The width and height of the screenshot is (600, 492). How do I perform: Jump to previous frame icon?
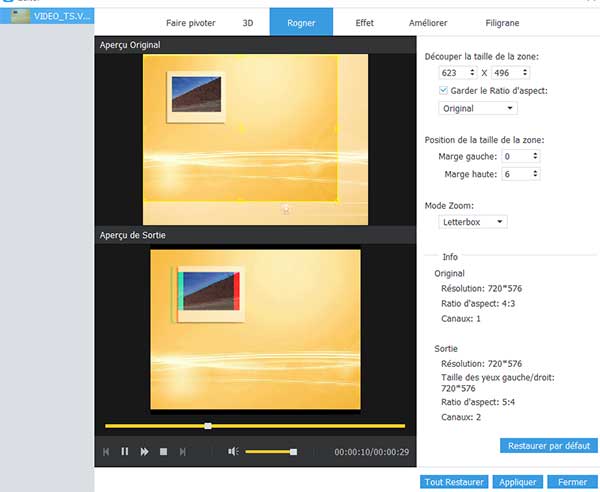106,452
